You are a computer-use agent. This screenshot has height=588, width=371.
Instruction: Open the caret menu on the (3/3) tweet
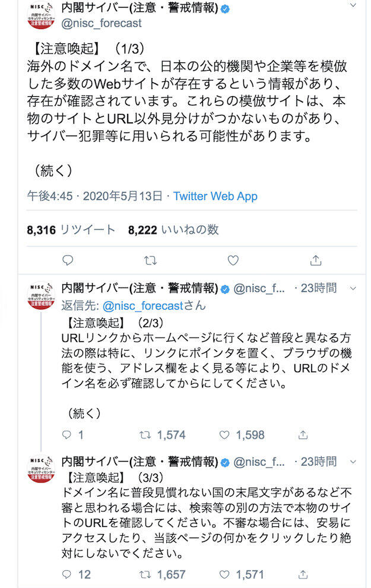point(354,461)
